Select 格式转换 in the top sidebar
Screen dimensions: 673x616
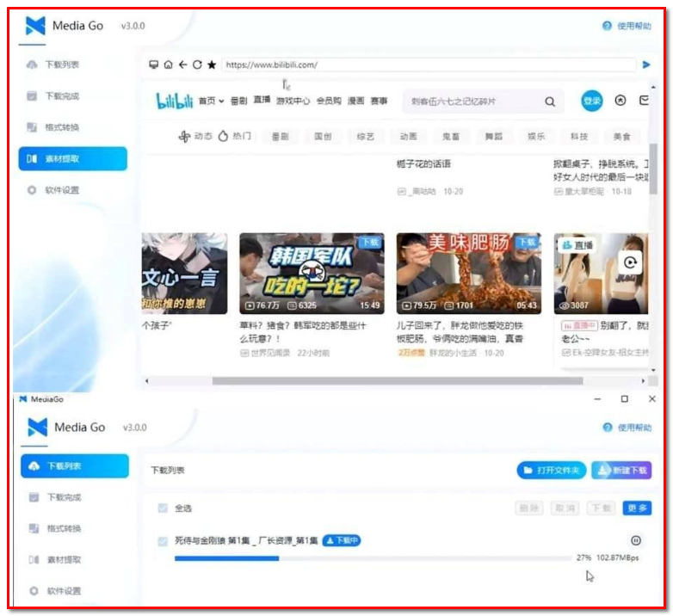[x=73, y=127]
